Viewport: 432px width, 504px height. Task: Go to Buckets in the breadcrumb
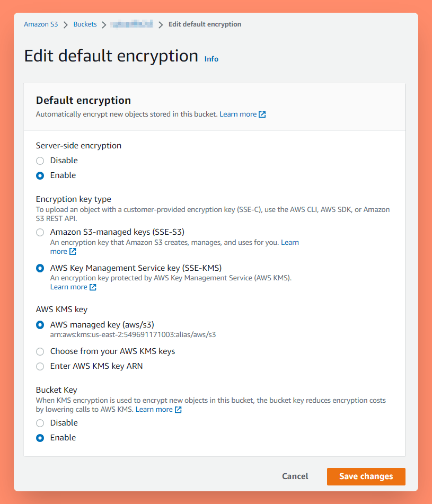[x=85, y=24]
